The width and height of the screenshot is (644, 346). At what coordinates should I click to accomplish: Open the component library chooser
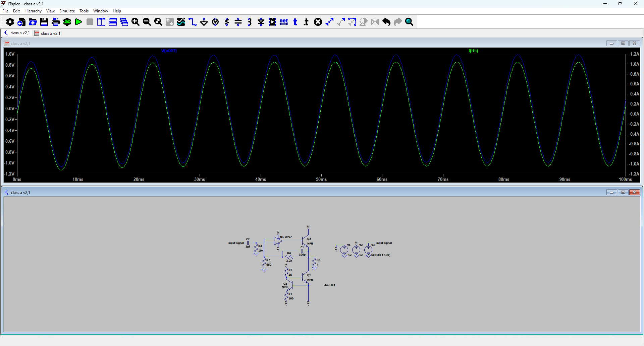[272, 22]
